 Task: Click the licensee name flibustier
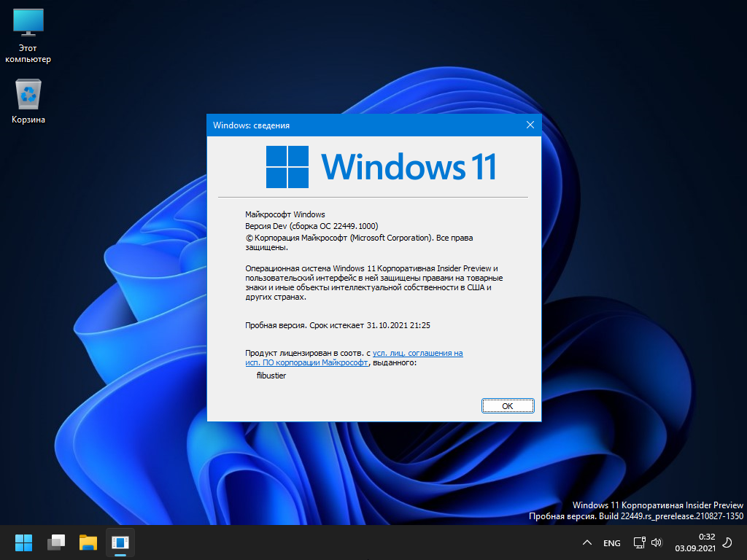271,376
